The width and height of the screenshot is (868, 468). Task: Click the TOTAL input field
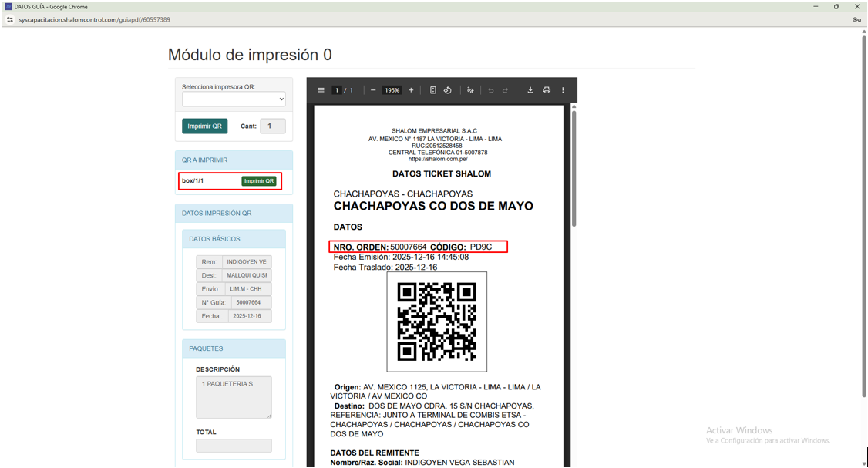[x=234, y=446]
